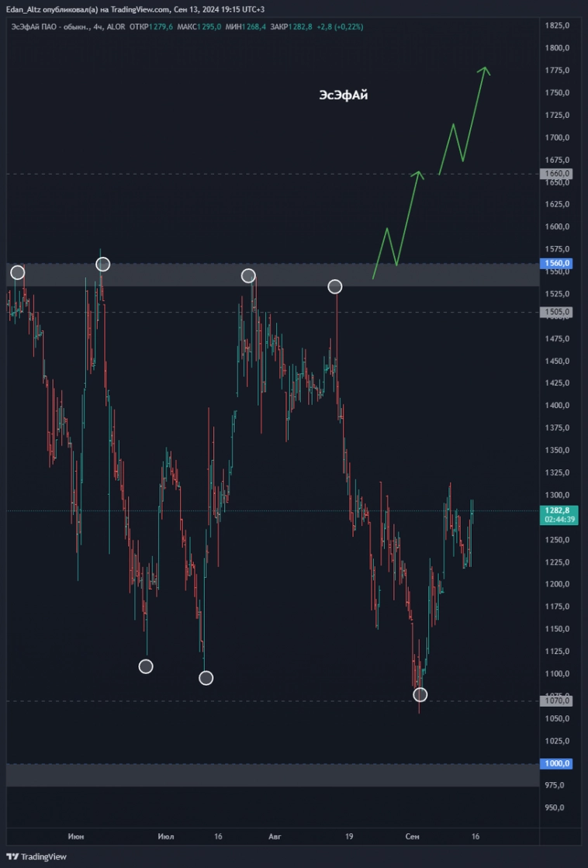Select the white ЭсЭфАй text annotation on chart

pyautogui.click(x=343, y=95)
